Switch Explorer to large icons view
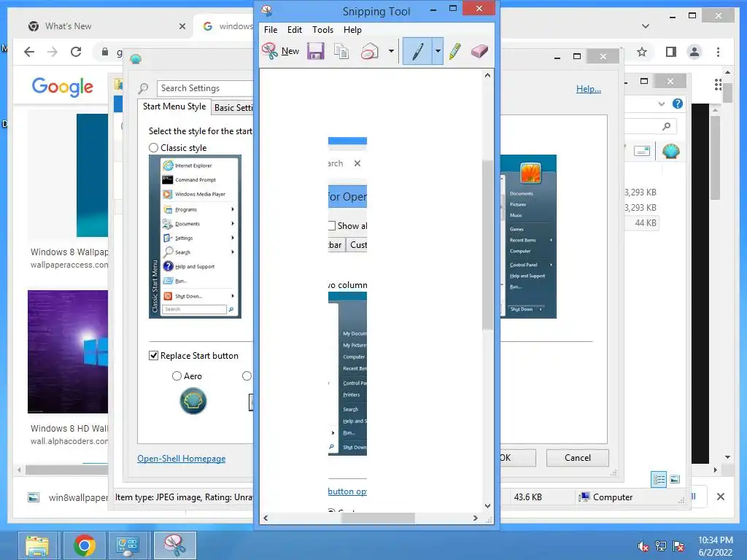 tap(675, 480)
